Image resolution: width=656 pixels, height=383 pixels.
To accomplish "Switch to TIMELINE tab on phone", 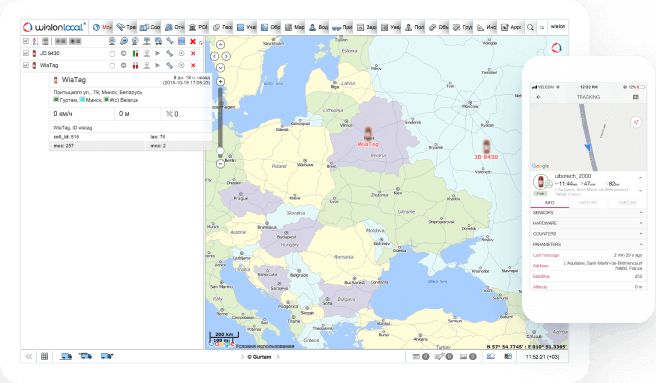I will tap(627, 203).
